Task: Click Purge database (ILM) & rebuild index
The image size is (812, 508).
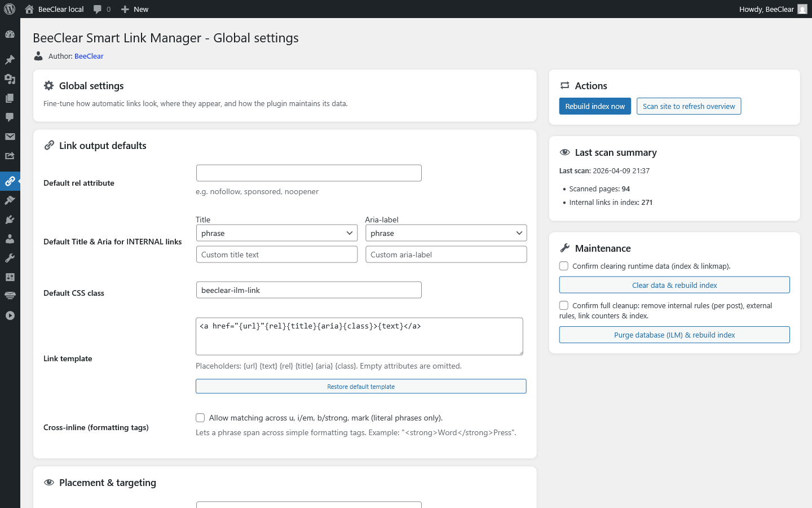Action: 674,335
